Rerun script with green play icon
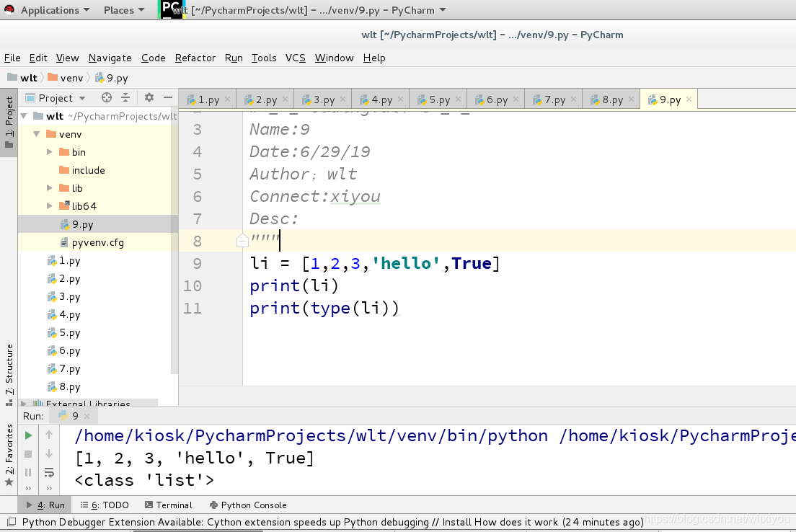 (x=28, y=435)
